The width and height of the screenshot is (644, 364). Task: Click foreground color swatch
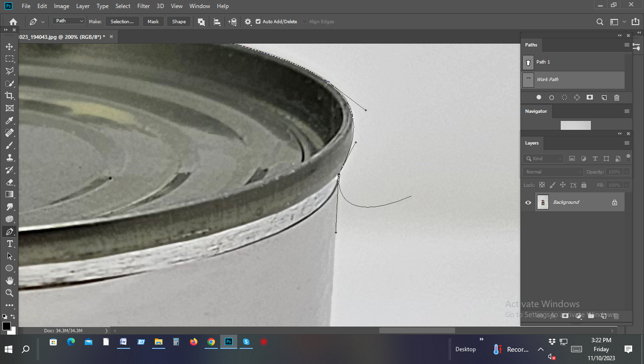coord(7,326)
